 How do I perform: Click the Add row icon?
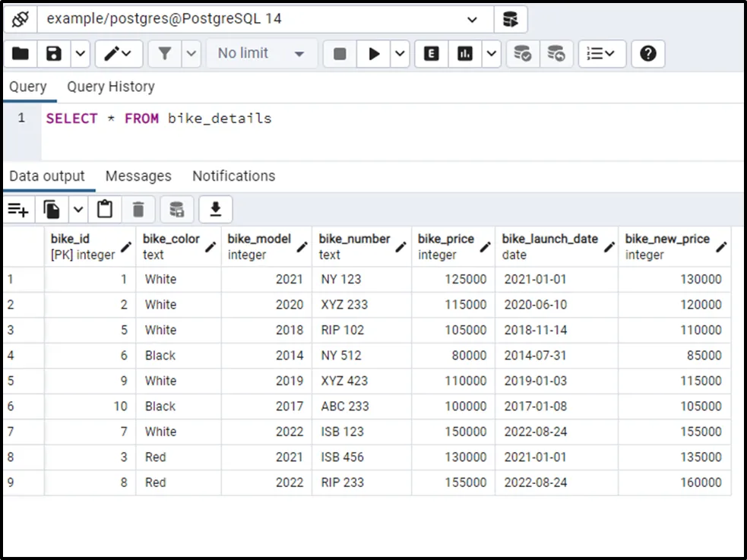(18, 209)
